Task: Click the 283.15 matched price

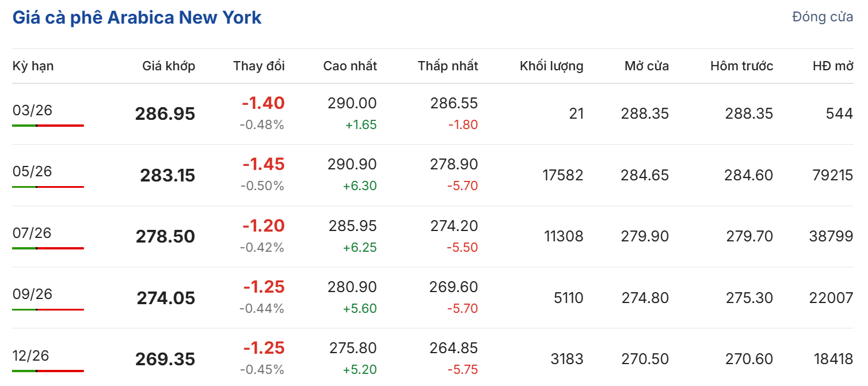Action: pos(167,176)
